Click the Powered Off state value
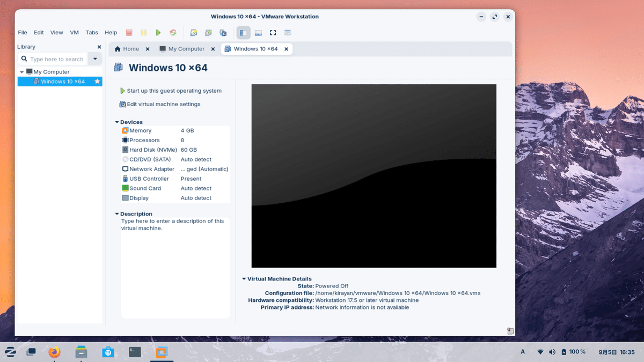Screen dimensions: 644x362 pyautogui.click(x=332, y=286)
